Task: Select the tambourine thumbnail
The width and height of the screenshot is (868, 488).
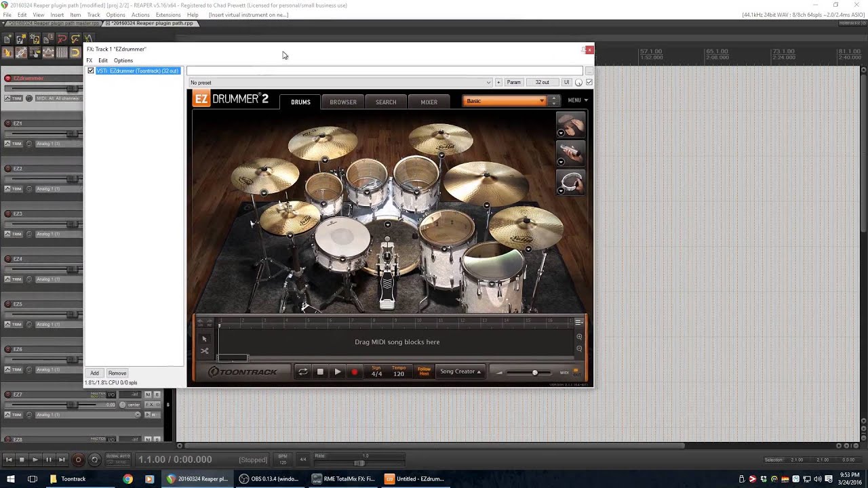Action: (570, 182)
